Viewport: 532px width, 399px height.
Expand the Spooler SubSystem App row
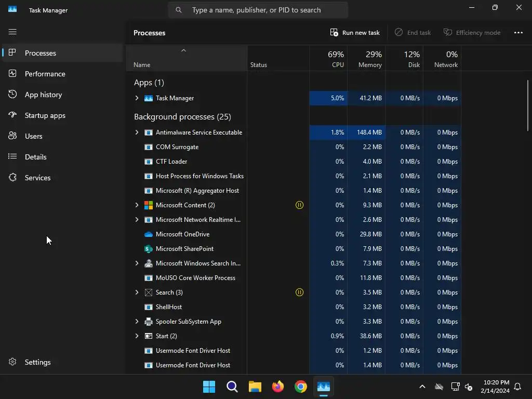[137, 321]
